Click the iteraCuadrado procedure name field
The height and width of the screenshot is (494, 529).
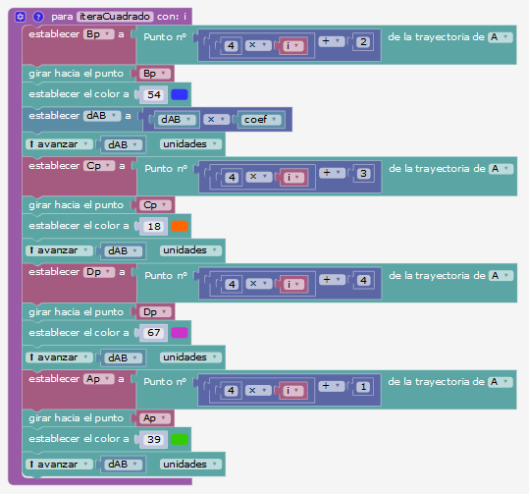click(x=115, y=17)
